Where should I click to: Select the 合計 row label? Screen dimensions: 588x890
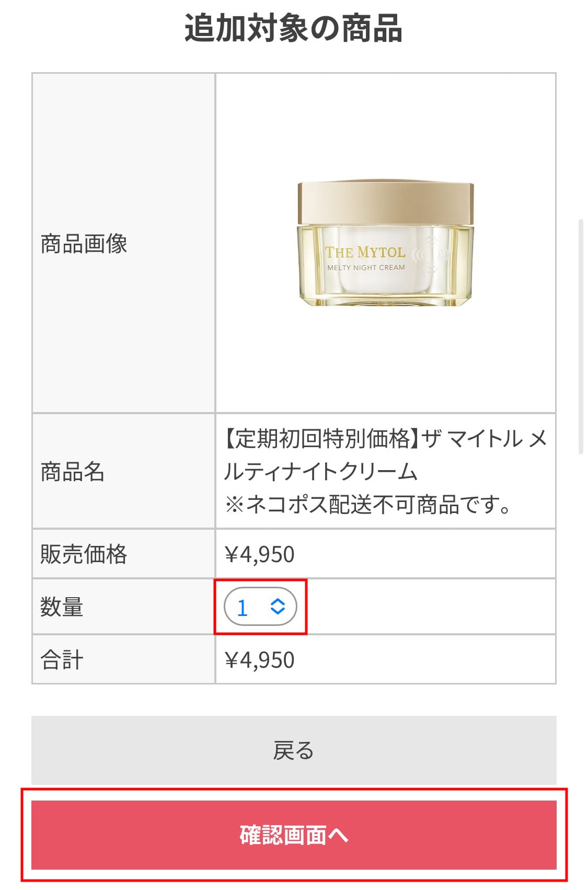62,659
